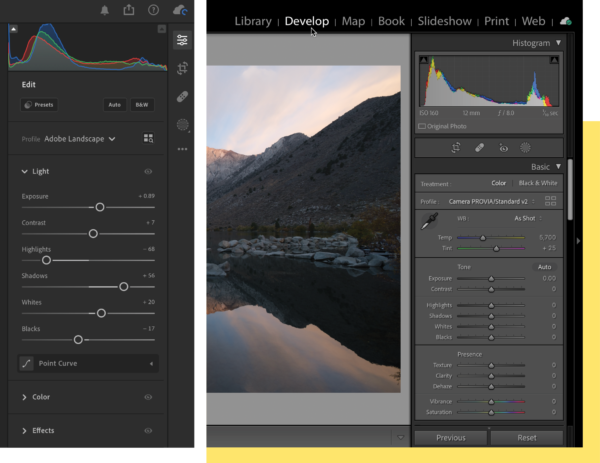This screenshot has width=600, height=463.
Task: Click the cloud sync icon in left panel
Action: (180, 10)
